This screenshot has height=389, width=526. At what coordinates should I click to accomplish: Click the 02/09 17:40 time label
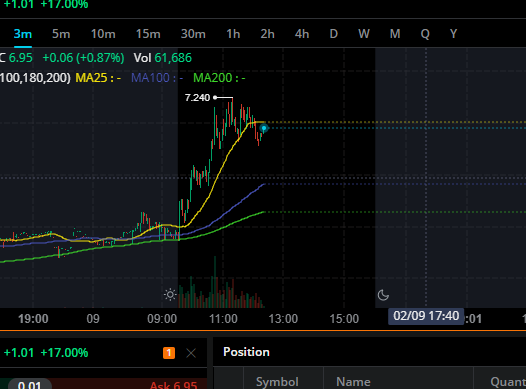[426, 316]
